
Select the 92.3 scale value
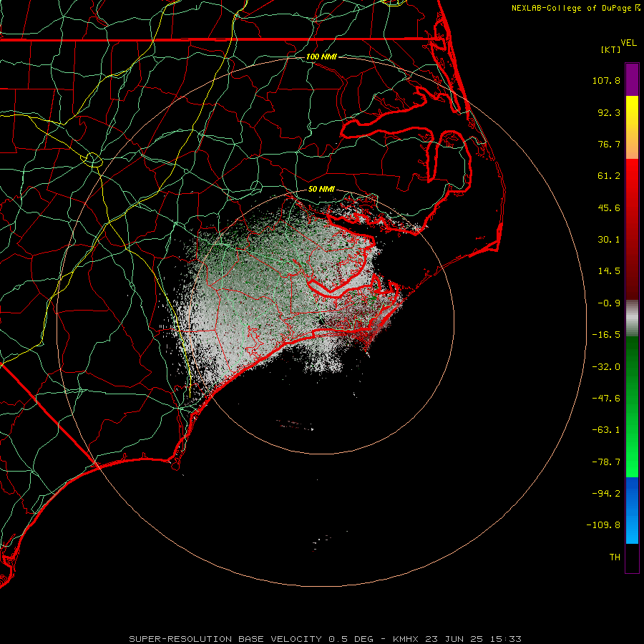click(x=609, y=112)
